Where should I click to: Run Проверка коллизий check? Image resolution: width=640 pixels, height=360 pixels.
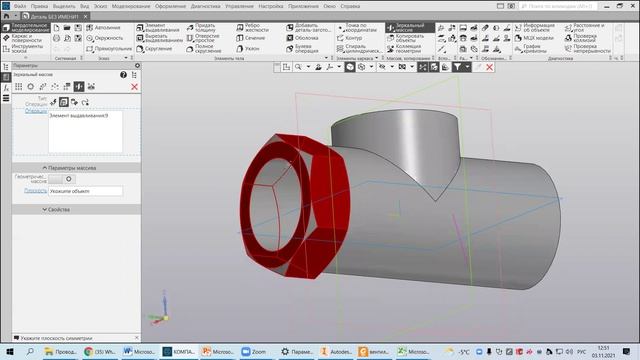pyautogui.click(x=581, y=38)
